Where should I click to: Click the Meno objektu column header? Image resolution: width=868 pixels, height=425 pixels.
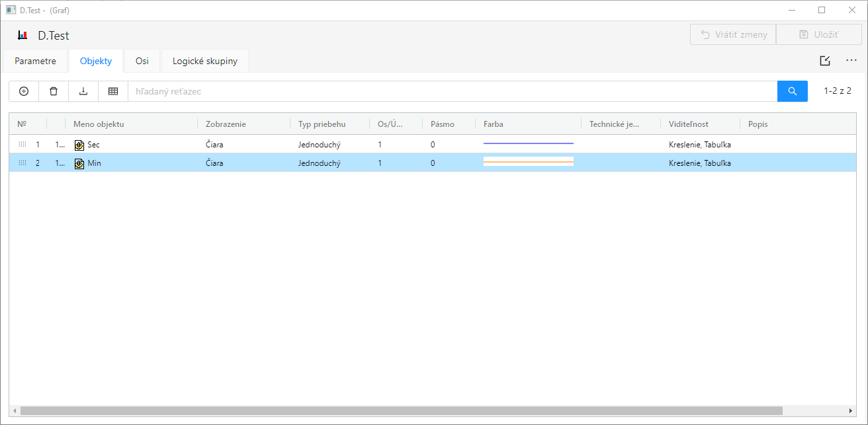click(x=99, y=124)
